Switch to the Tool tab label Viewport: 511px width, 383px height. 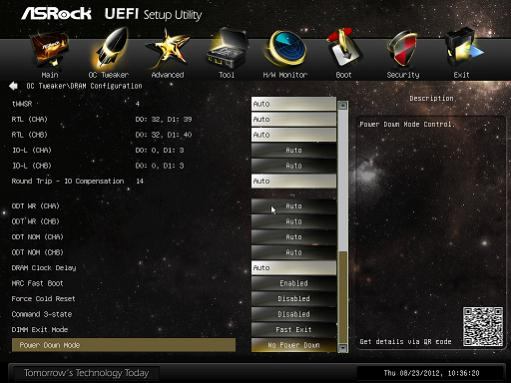click(227, 75)
